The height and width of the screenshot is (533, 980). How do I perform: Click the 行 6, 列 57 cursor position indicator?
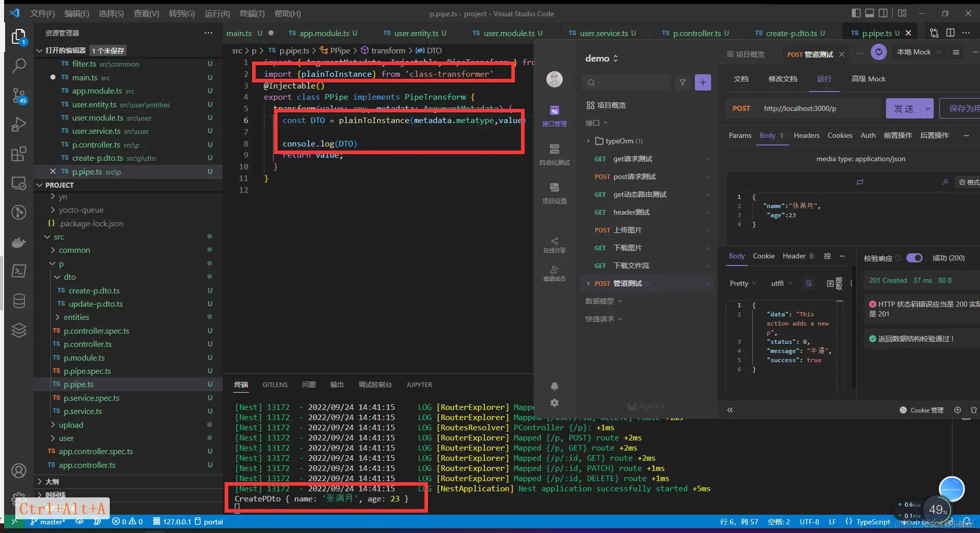coord(739,522)
